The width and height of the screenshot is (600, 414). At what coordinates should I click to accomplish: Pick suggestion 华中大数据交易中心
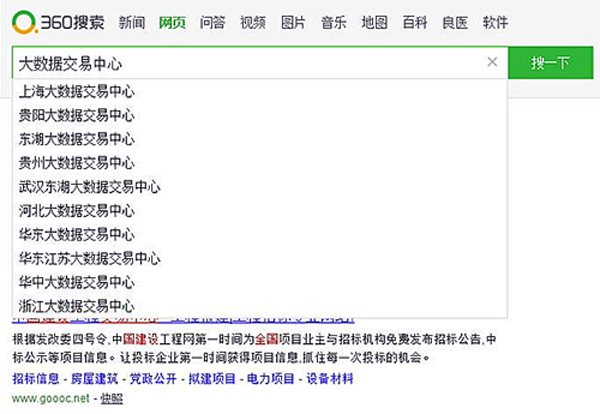(x=260, y=282)
